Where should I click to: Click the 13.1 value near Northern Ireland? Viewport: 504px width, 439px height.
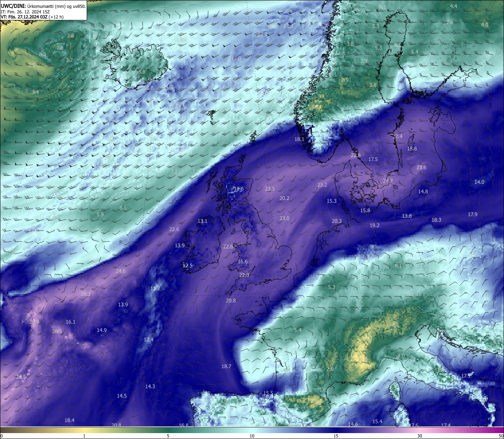pyautogui.click(x=202, y=221)
